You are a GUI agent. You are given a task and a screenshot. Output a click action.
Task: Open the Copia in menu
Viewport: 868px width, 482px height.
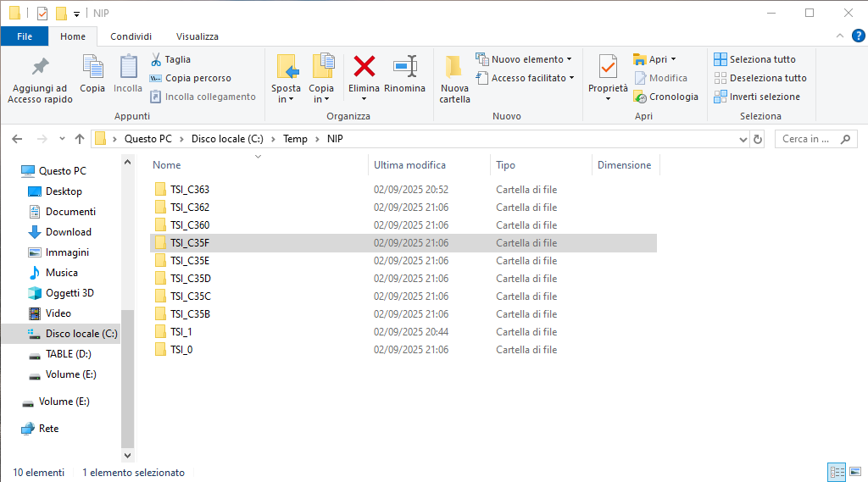[321, 79]
